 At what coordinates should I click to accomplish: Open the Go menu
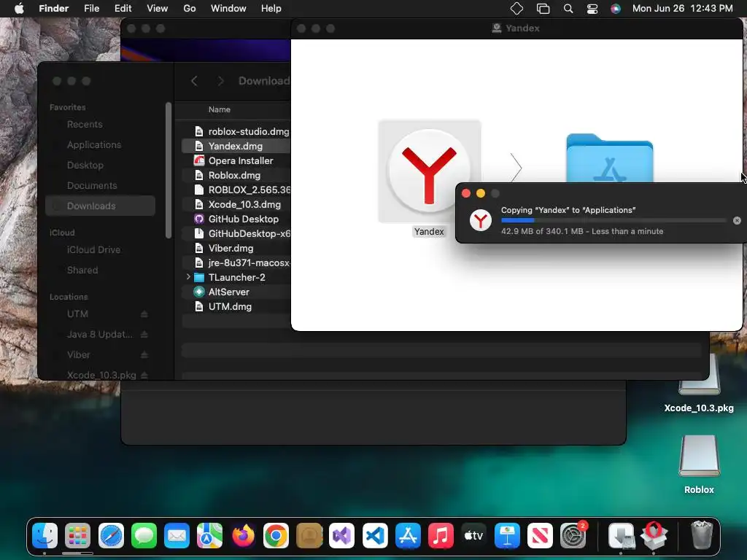click(190, 9)
